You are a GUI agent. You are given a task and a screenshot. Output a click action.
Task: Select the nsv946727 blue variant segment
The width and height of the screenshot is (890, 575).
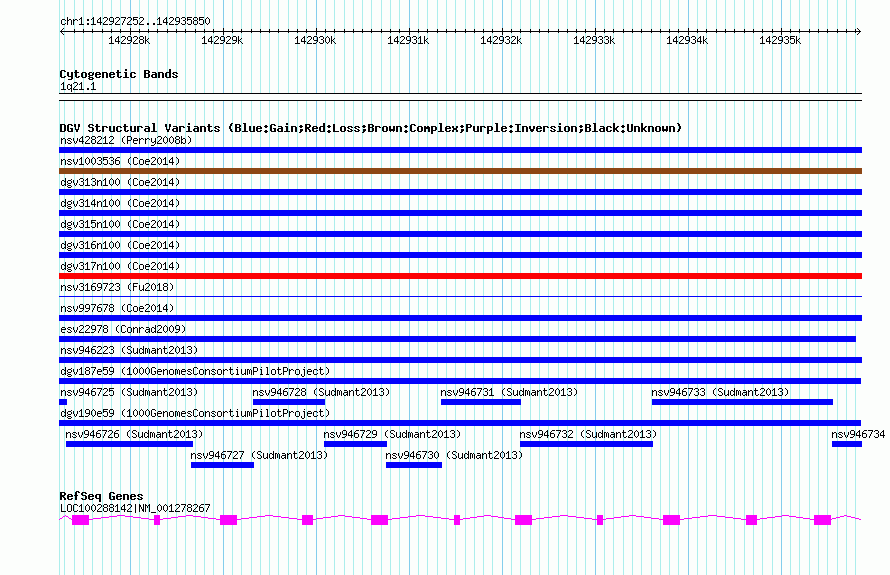222,465
